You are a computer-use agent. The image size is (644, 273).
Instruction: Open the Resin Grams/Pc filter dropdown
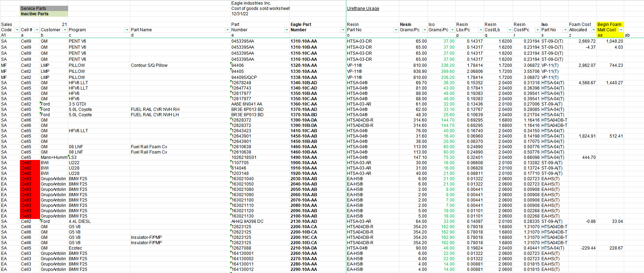pos(425,30)
